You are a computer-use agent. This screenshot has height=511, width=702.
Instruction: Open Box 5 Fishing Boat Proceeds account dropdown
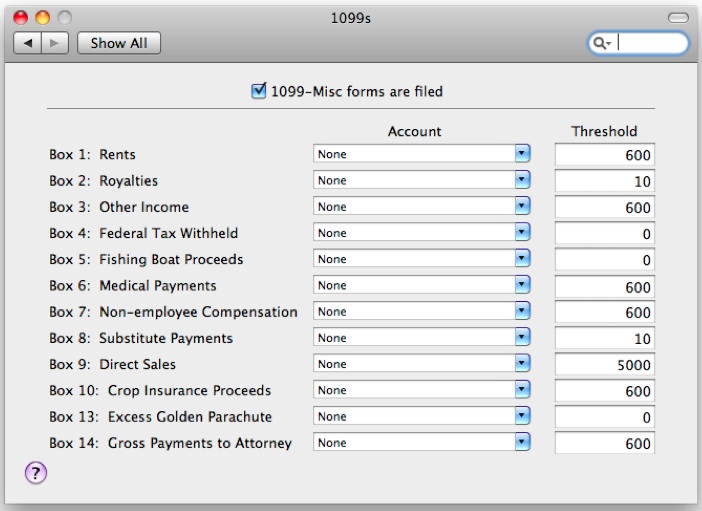click(x=422, y=259)
